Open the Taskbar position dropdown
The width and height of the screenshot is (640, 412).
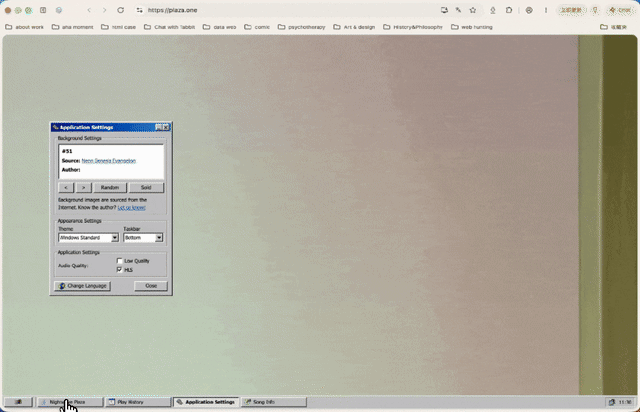143,238
